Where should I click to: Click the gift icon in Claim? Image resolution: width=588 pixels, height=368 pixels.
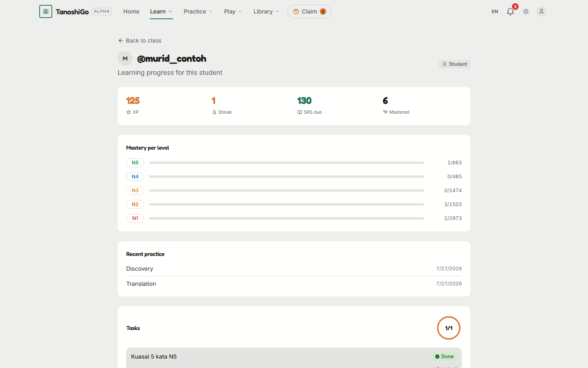296,11
